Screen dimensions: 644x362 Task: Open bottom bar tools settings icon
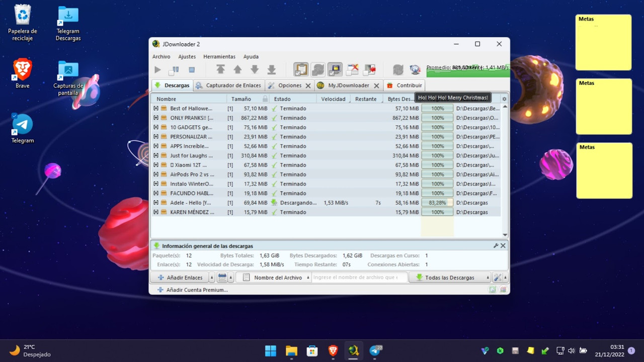coord(498,278)
